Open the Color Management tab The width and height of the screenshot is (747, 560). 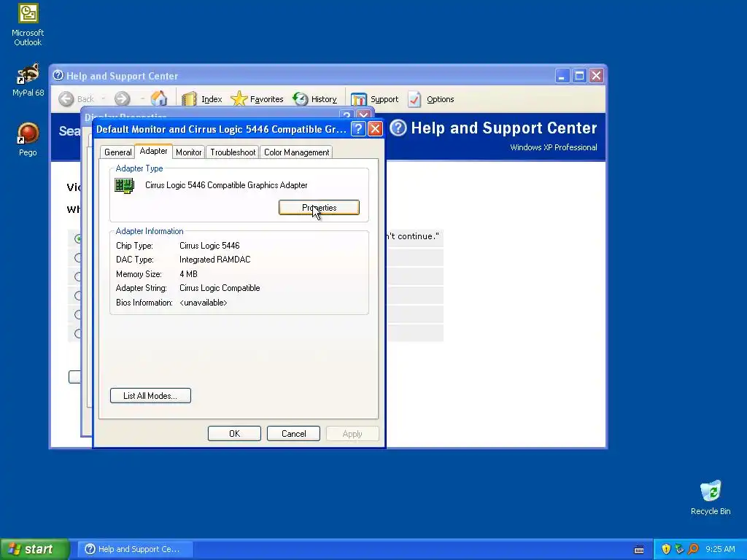click(296, 152)
